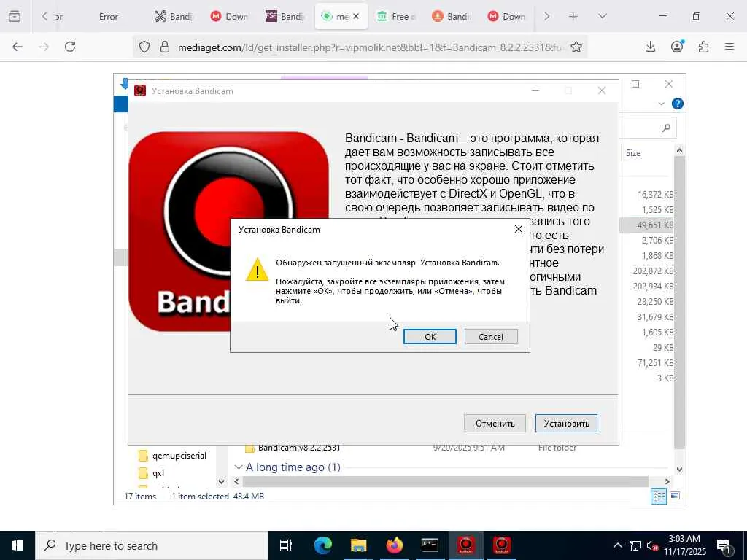Open new browser tab with plus

click(573, 17)
